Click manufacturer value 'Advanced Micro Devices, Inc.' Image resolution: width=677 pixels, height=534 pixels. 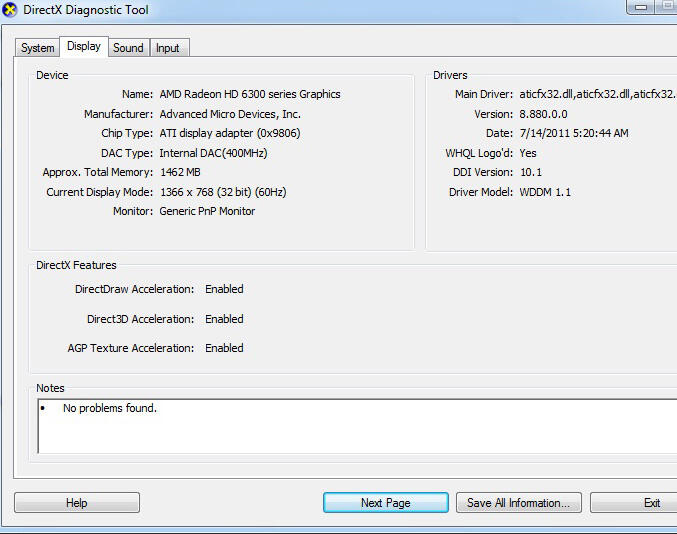pyautogui.click(x=230, y=114)
